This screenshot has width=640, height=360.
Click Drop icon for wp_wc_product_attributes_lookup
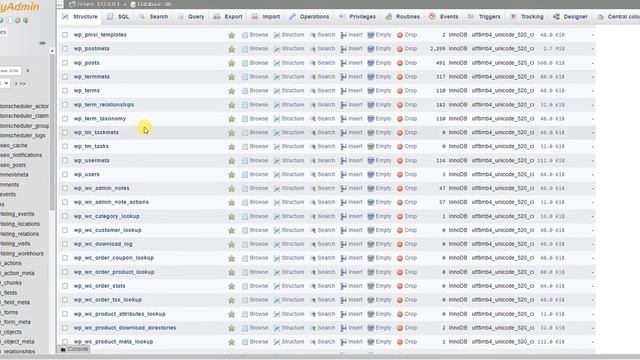[x=400, y=314]
